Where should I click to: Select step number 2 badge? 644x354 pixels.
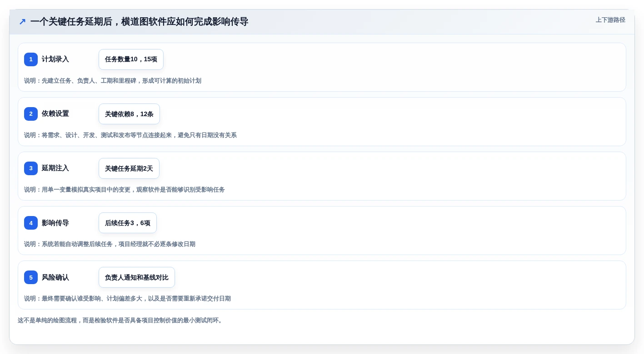click(31, 114)
